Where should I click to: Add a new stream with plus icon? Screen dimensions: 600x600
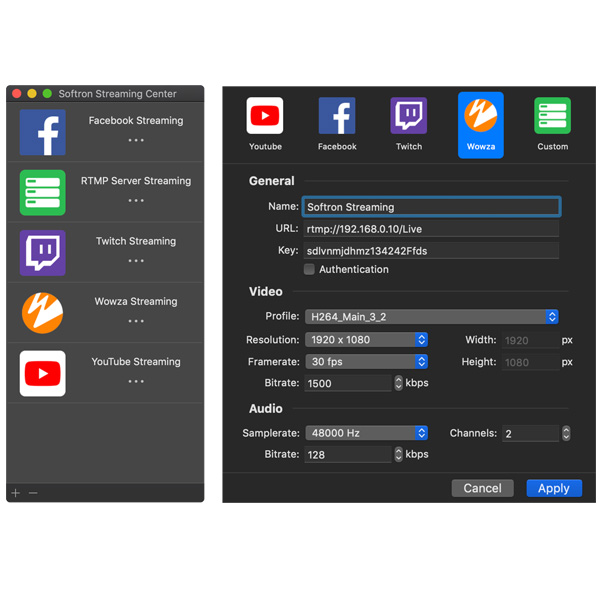click(15, 493)
